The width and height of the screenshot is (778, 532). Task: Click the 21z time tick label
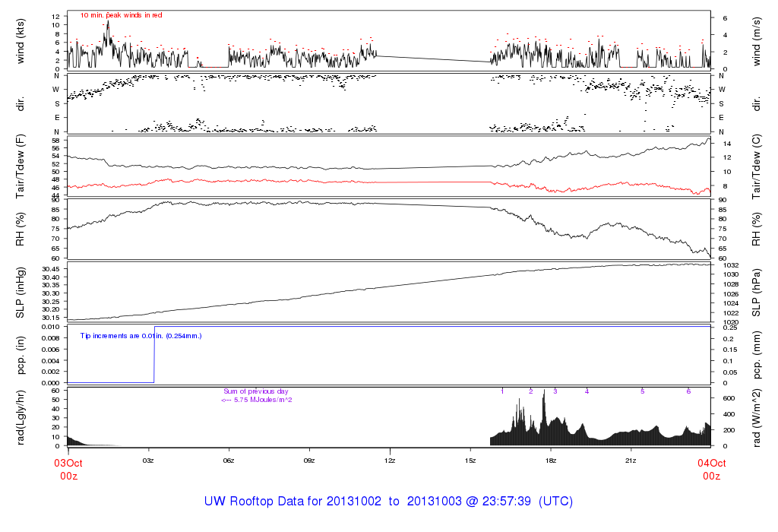point(631,461)
